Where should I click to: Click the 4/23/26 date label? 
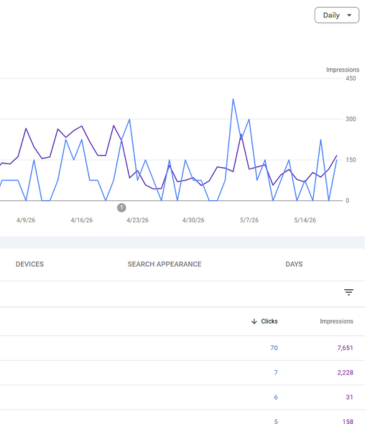[x=137, y=220]
